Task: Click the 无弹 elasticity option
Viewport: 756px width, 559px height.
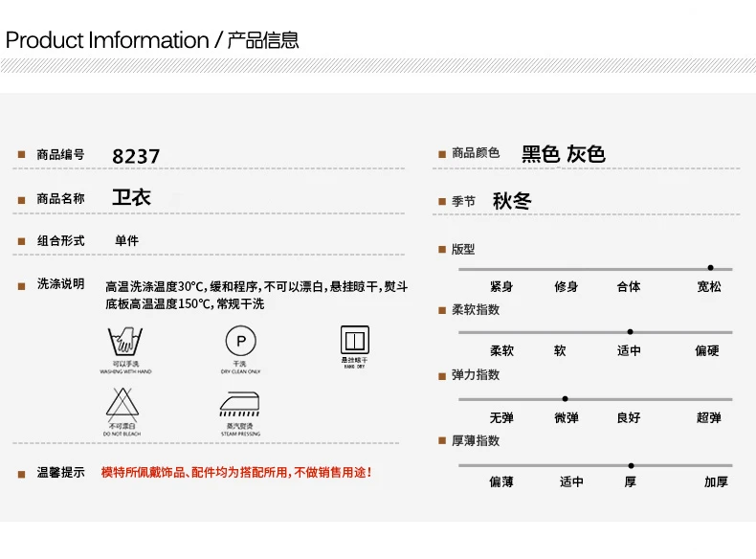Action: coord(501,417)
